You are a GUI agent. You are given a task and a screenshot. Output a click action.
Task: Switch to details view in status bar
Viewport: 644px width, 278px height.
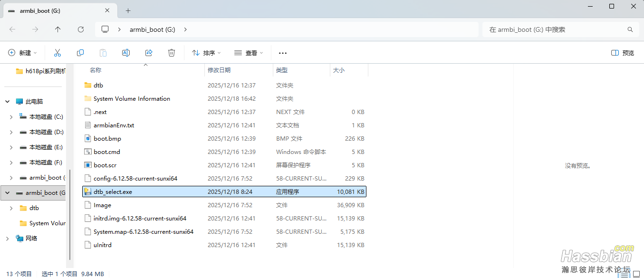click(x=624, y=275)
